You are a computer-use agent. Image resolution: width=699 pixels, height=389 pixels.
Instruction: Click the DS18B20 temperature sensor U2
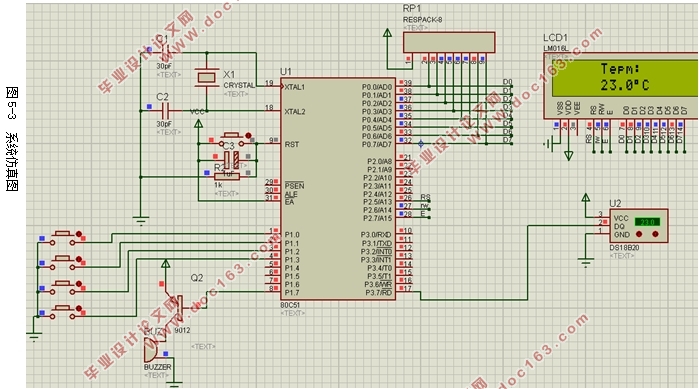tap(638, 226)
